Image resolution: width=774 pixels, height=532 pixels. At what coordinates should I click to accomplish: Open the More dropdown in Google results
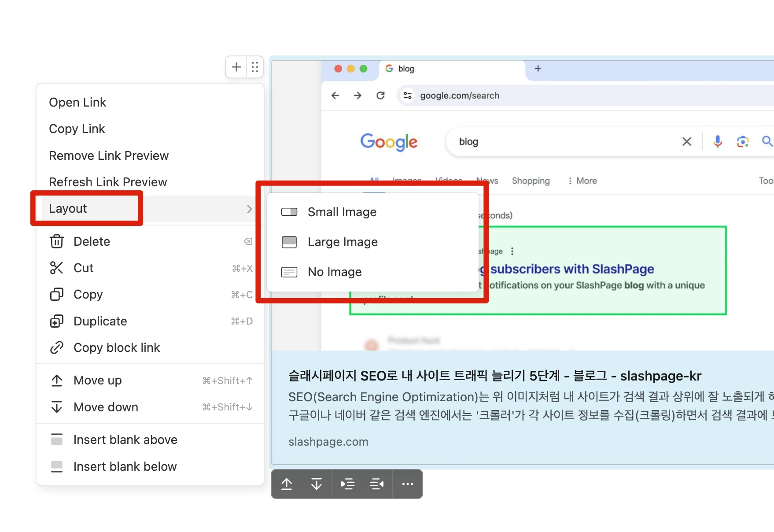pyautogui.click(x=582, y=181)
